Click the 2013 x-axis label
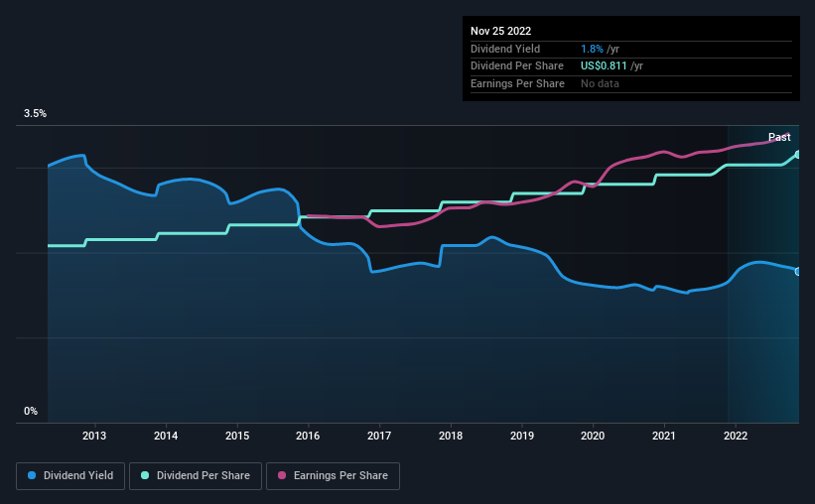 point(94,436)
